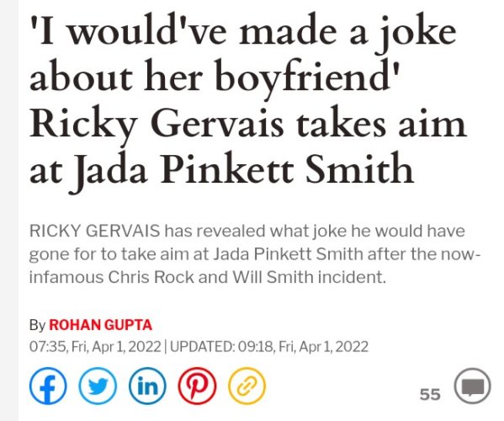The image size is (504, 421).
Task: Open author page for ROHAN GUPTA
Action: pyautogui.click(x=100, y=325)
